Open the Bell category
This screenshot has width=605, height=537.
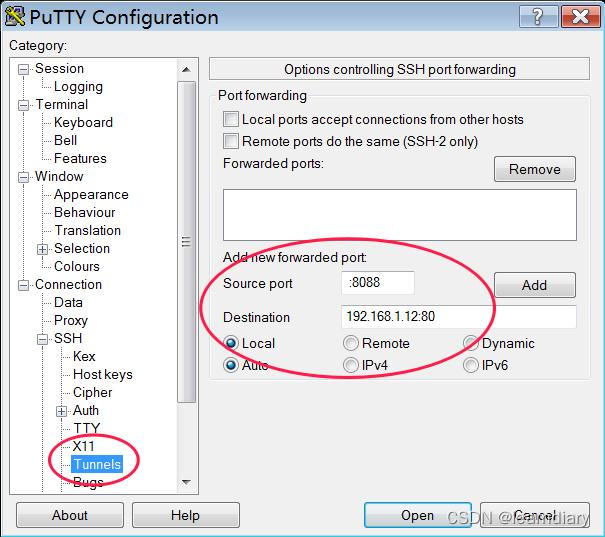66,140
